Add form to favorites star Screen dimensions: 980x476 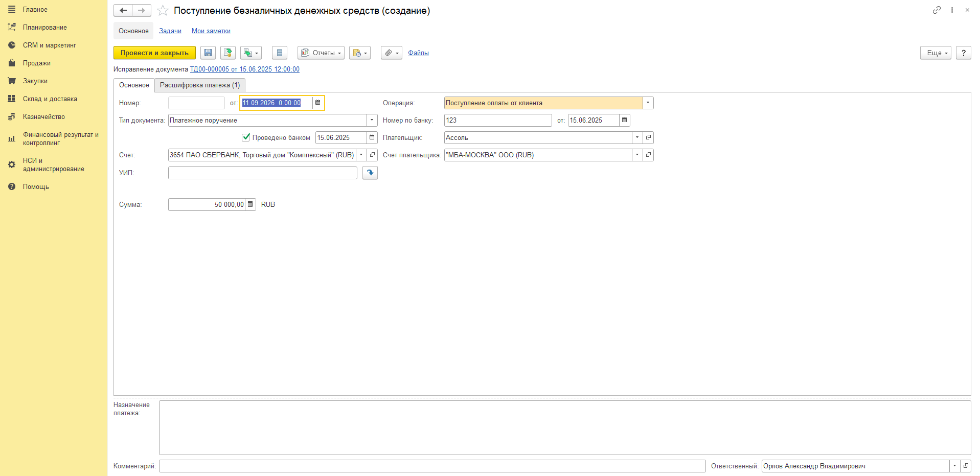coord(163,11)
